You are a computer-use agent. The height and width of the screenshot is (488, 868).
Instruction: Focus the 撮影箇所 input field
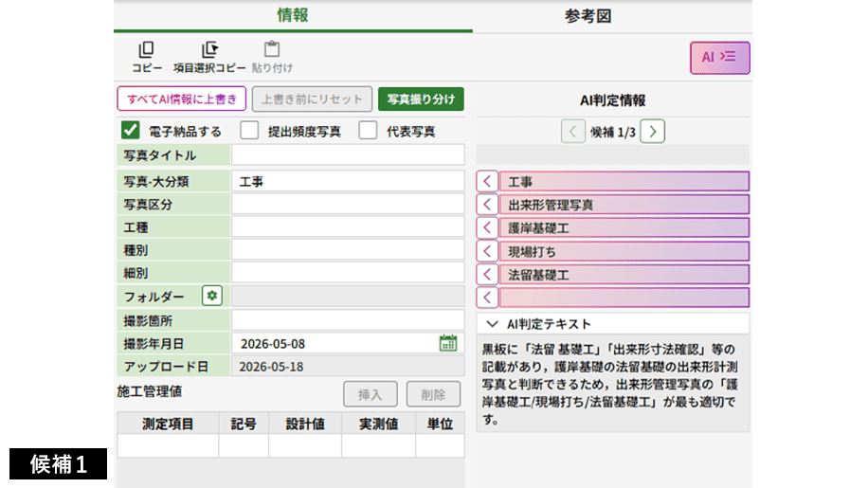click(348, 320)
